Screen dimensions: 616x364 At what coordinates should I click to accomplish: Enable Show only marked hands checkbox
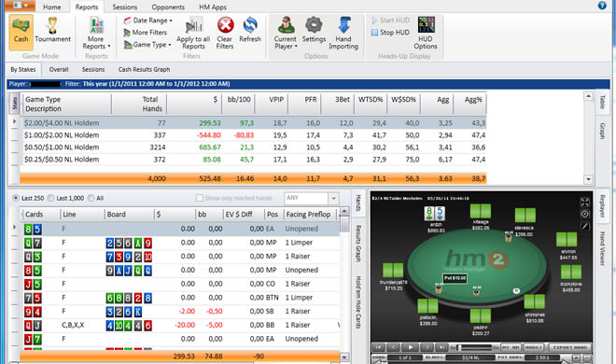click(x=200, y=198)
